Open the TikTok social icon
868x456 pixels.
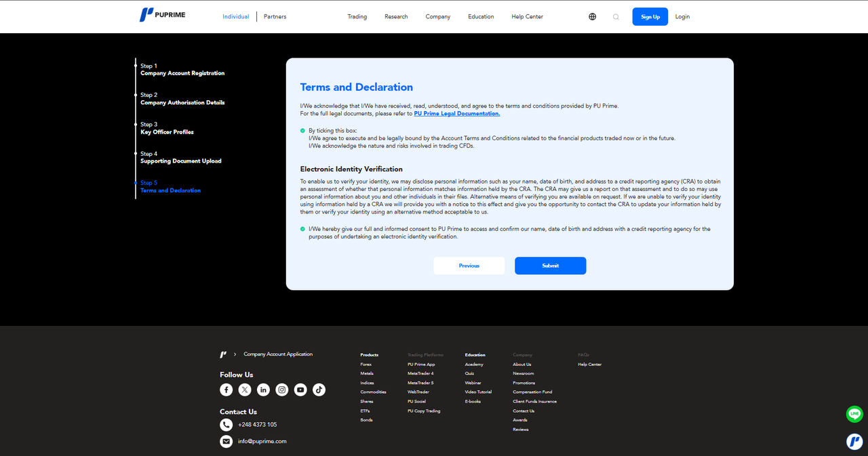319,390
